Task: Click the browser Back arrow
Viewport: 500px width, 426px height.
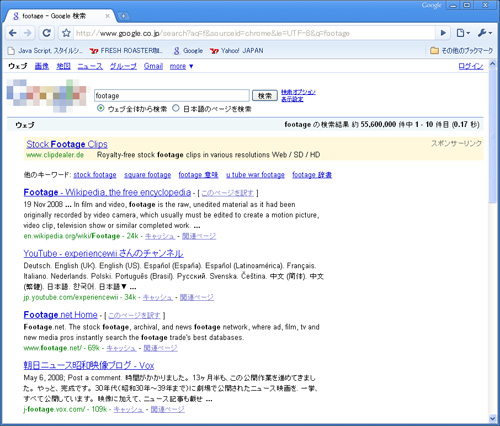Action: coord(13,33)
